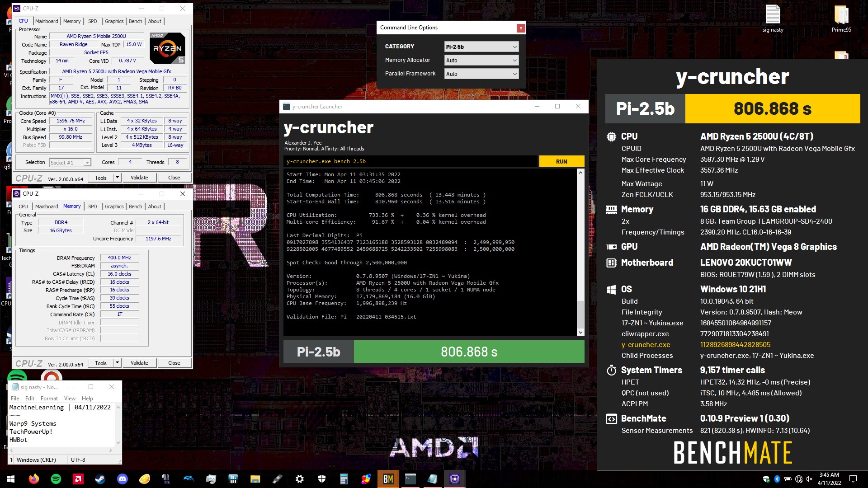The image size is (868, 488).
Task: Open Settings gear on the taskbar
Action: pyautogui.click(x=300, y=479)
